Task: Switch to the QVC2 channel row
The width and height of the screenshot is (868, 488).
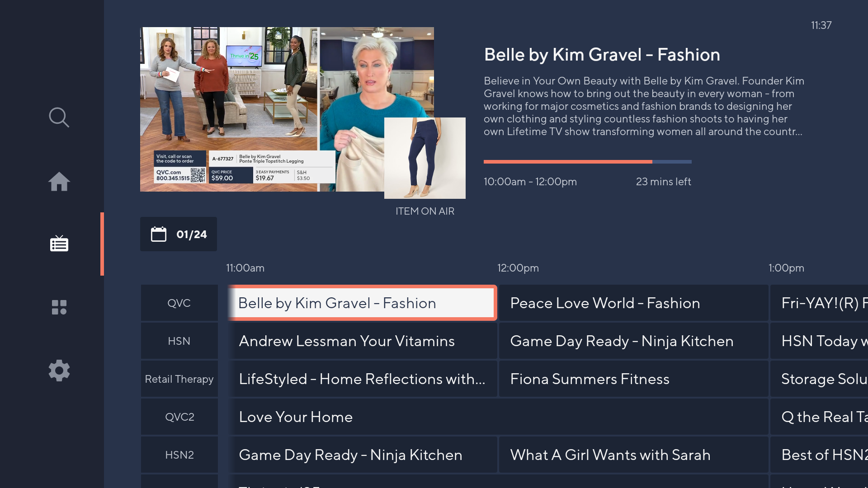Action: click(179, 417)
